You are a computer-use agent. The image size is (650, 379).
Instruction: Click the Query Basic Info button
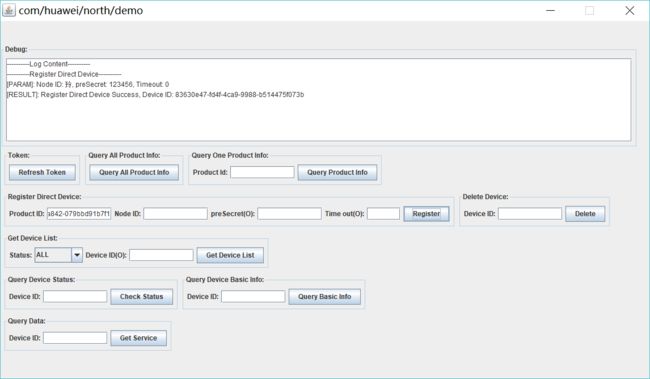[325, 296]
